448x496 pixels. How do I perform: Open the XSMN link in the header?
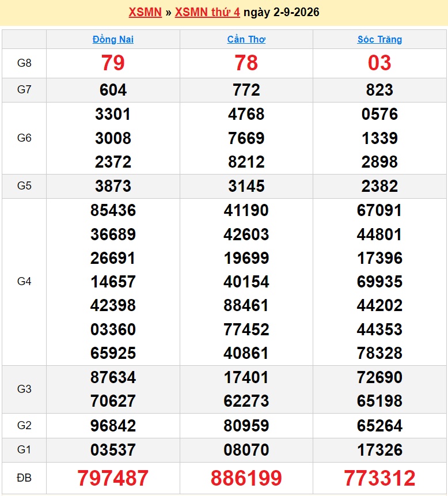pos(145,12)
